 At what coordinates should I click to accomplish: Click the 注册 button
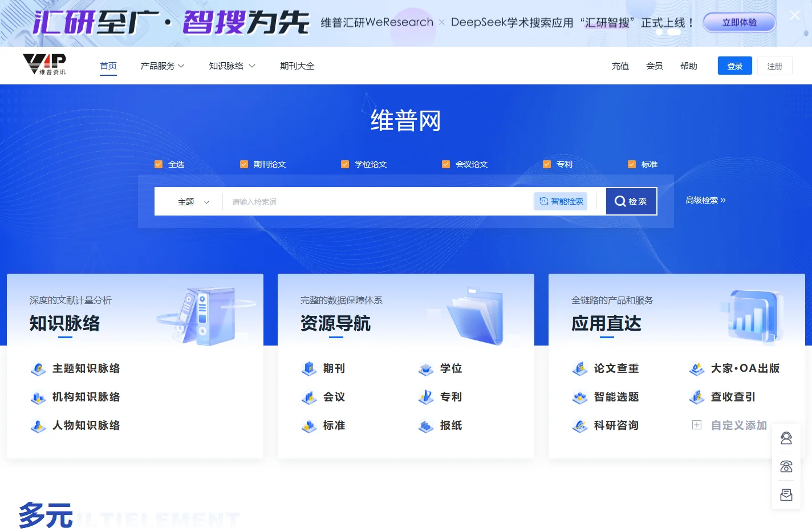tap(775, 66)
